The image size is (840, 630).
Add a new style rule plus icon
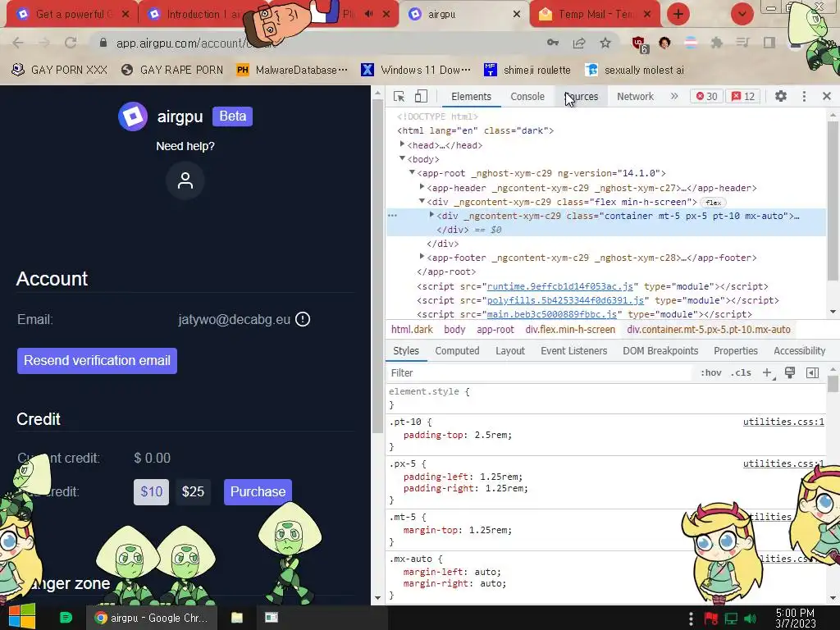tap(767, 373)
